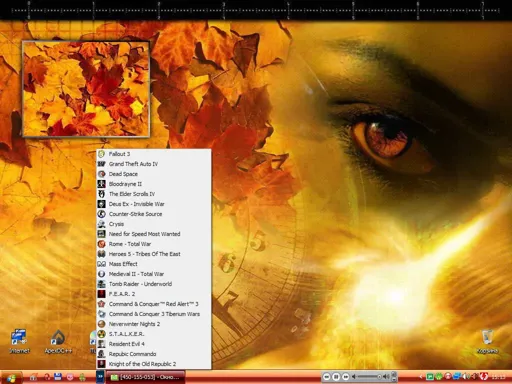Expand hidden system tray icons arrow
This screenshot has height=384, width=512.
(x=421, y=377)
